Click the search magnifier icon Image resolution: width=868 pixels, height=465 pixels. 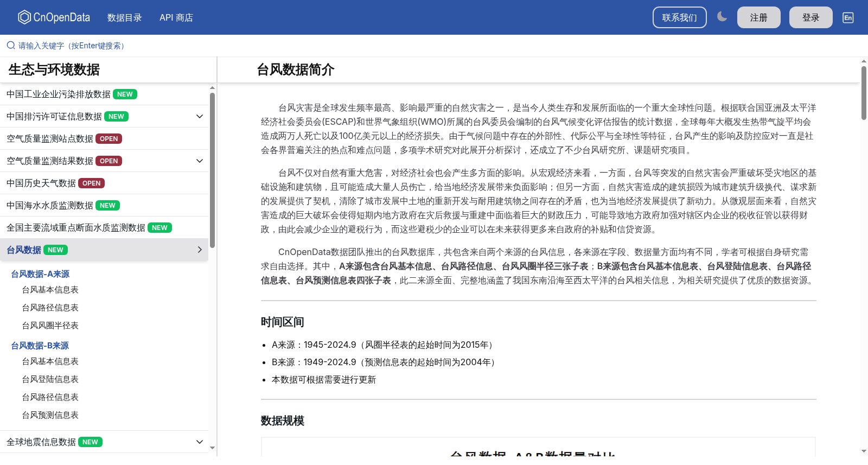click(x=11, y=46)
